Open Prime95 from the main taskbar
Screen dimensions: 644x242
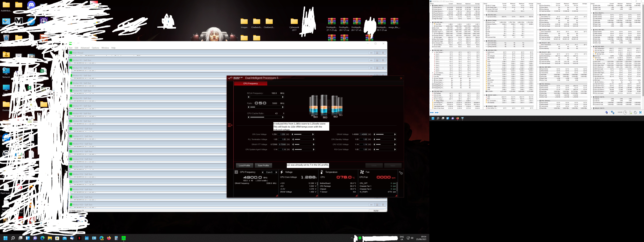(x=124, y=238)
